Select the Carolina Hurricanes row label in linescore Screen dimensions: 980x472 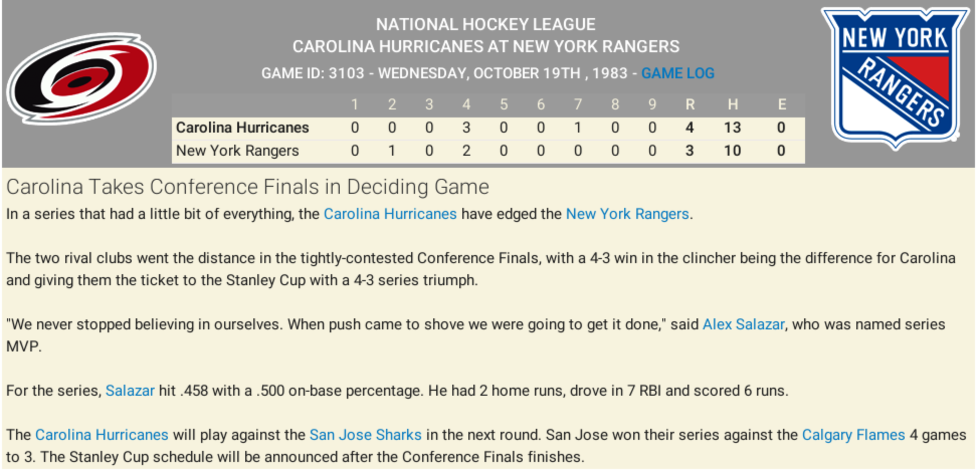point(242,128)
